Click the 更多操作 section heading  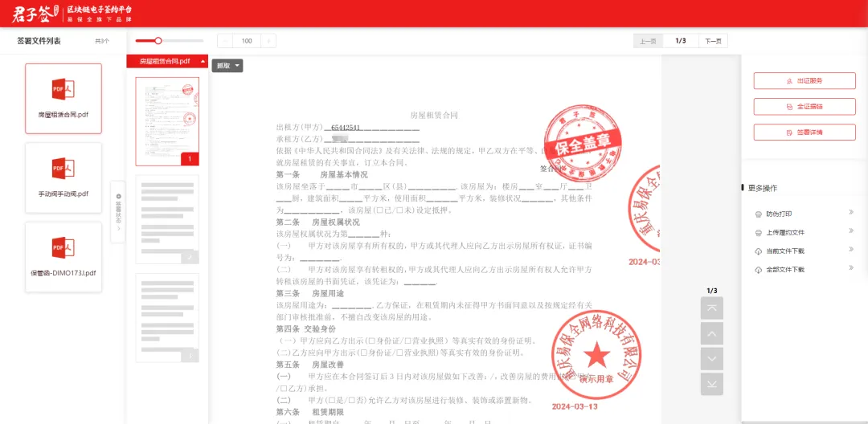(x=762, y=188)
